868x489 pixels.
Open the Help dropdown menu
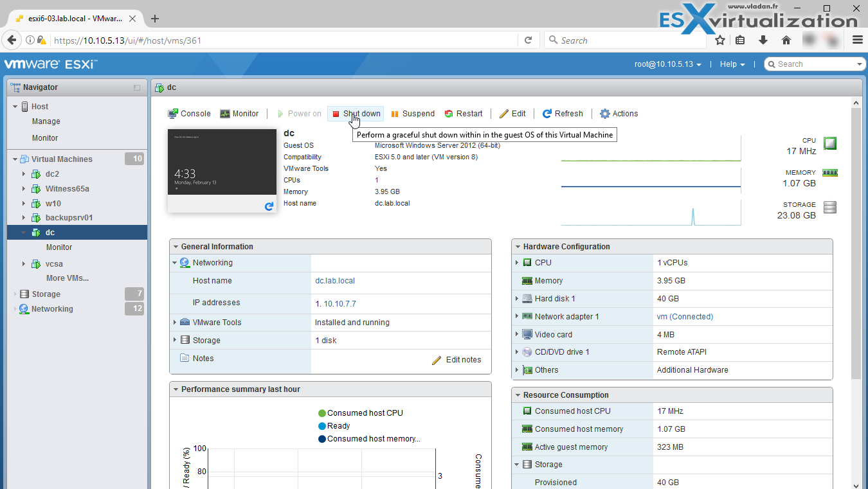(x=732, y=64)
